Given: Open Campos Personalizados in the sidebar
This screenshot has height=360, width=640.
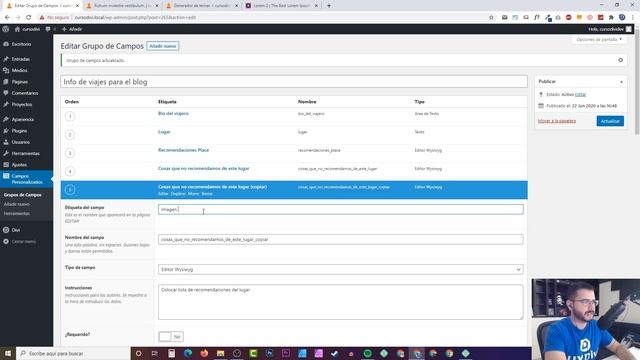Looking at the screenshot, I should 27,179.
